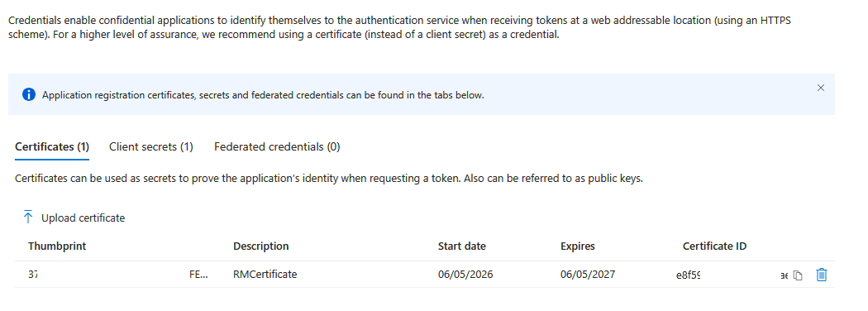Image resolution: width=868 pixels, height=311 pixels.
Task: Open the Certificates (1) tab
Action: (x=52, y=147)
